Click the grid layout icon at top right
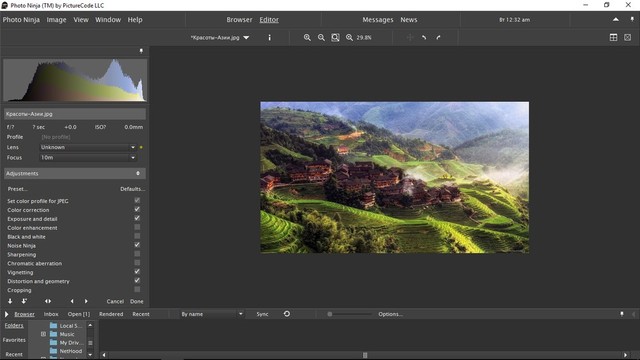This screenshot has height=360, width=640. pos(613,38)
